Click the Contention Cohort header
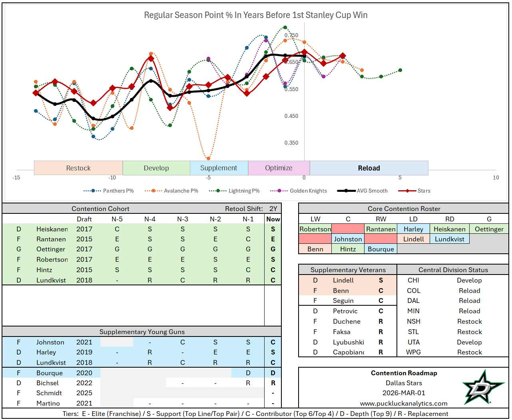Viewport: 512px width, 420px height. pyautogui.click(x=100, y=209)
